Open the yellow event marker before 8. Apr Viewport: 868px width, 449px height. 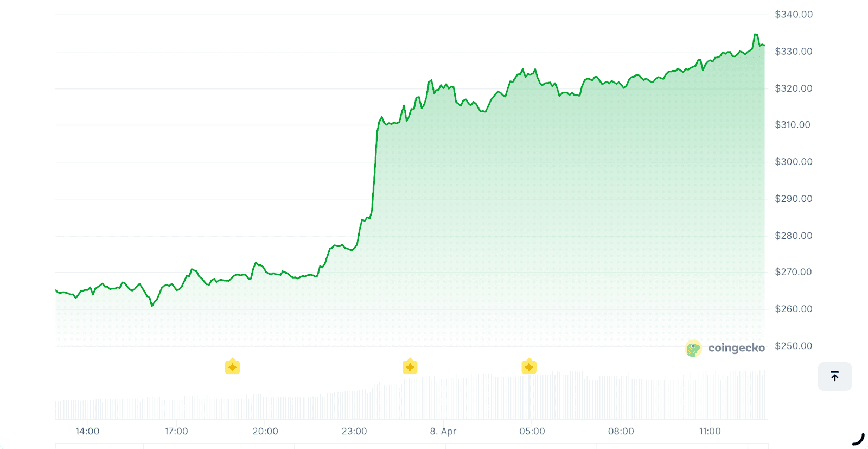tap(410, 367)
